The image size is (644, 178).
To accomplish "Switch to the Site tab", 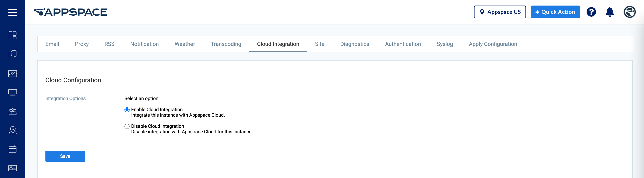I will click(x=319, y=44).
